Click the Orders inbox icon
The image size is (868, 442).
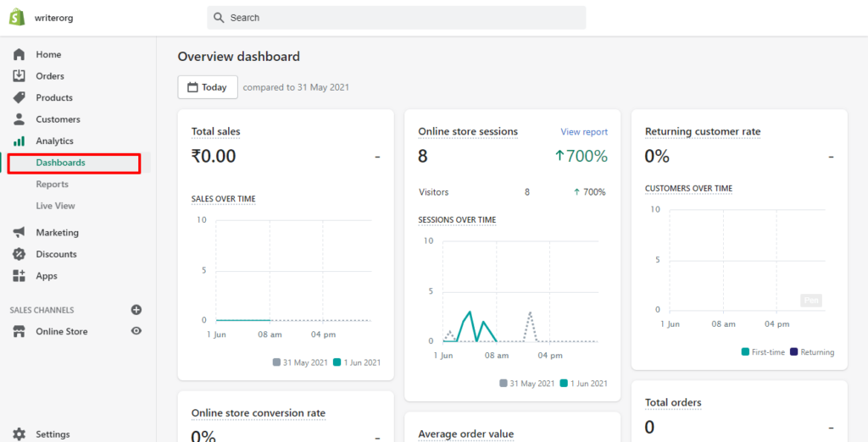click(19, 76)
